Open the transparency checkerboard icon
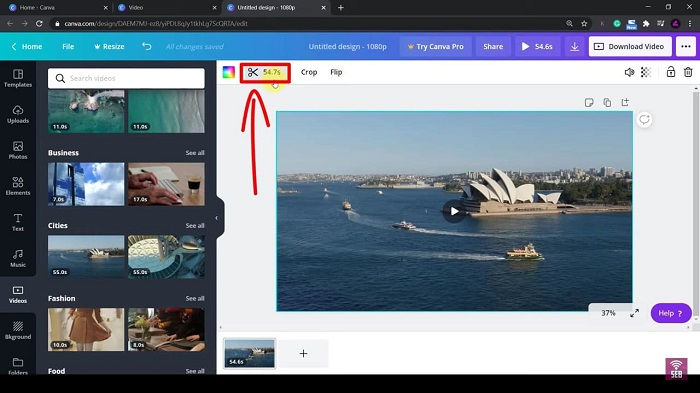Screen dimensions: 700x393 pyautogui.click(x=646, y=72)
